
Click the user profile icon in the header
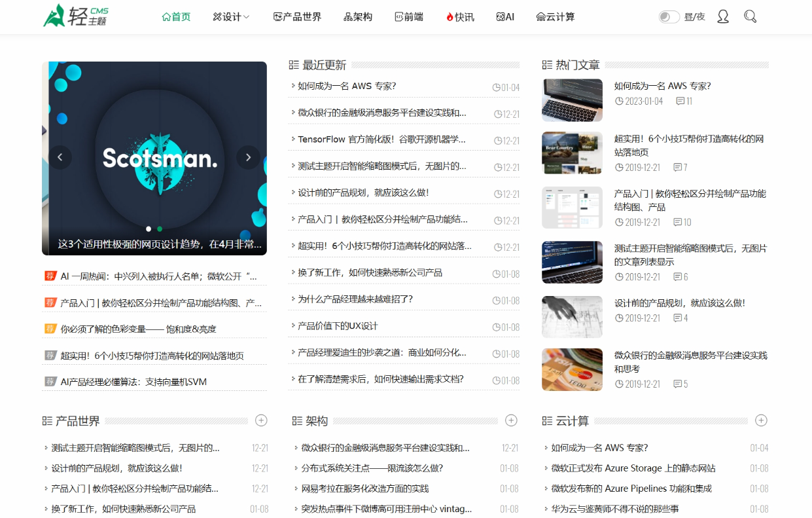click(722, 16)
